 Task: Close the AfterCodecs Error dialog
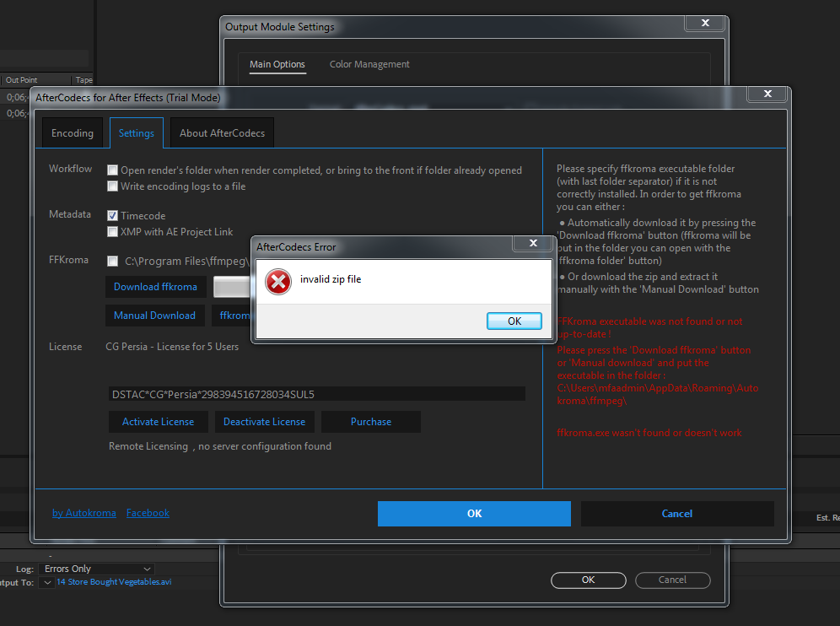[x=533, y=243]
